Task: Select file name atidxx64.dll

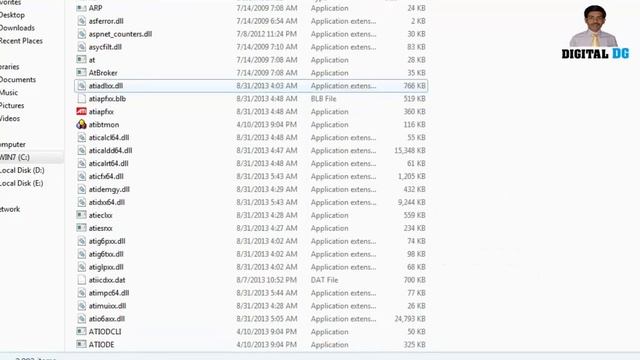Action: [x=107, y=202]
